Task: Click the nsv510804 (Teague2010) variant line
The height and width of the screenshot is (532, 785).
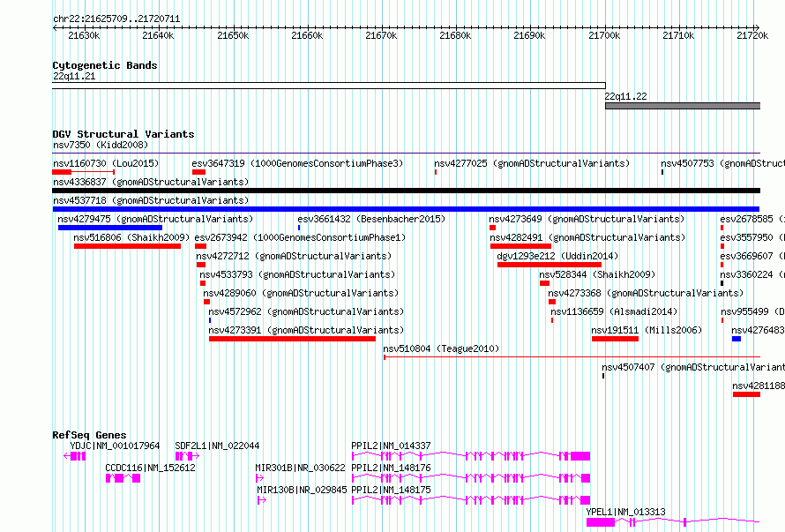Action: pos(572,357)
